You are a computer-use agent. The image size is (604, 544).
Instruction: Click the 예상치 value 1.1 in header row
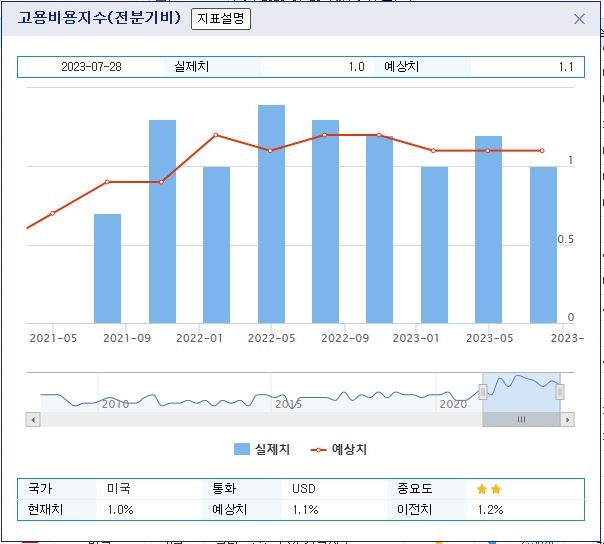tap(566, 67)
